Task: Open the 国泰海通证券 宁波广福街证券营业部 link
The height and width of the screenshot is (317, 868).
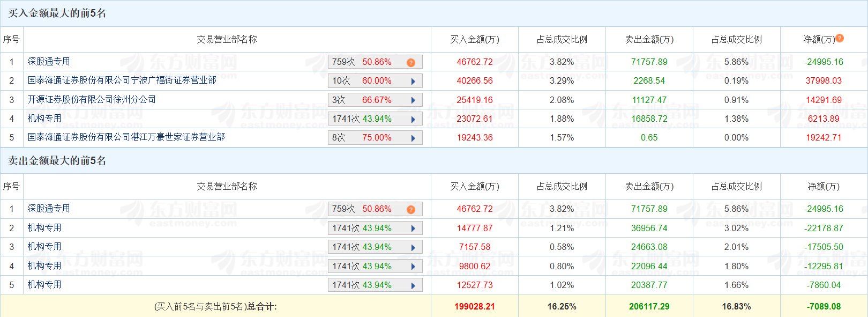Action: click(122, 80)
